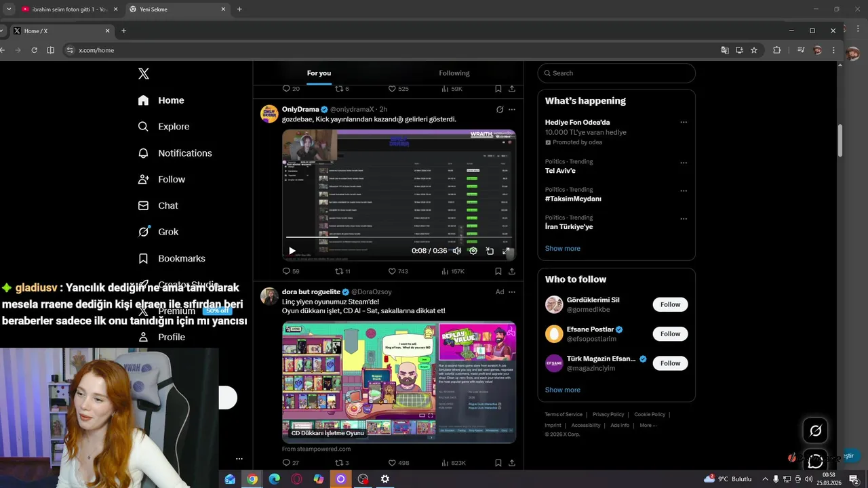Screen dimensions: 868x488
Task: Share the OnlyDrama post
Action: tap(512, 271)
